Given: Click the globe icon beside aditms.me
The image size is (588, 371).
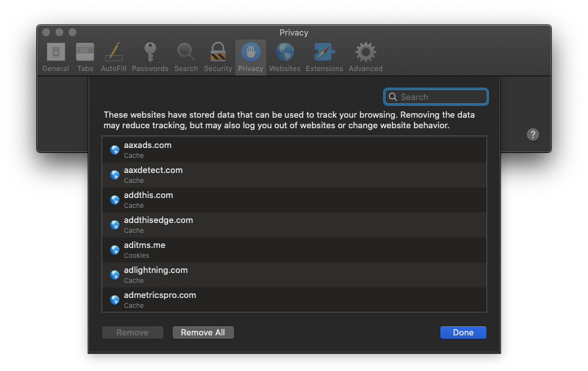Looking at the screenshot, I should (x=115, y=250).
